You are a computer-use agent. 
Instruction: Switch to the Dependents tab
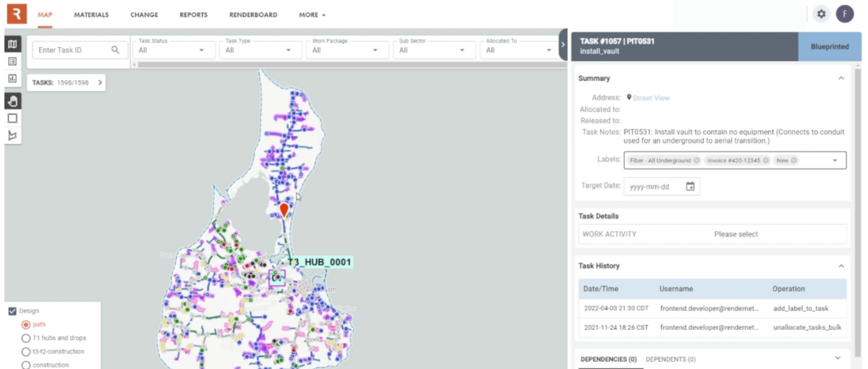(x=671, y=359)
